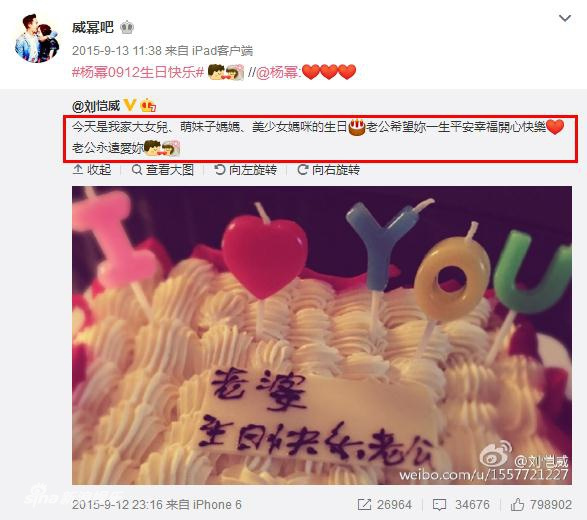Click the yellow V verified badge

[x=130, y=105]
